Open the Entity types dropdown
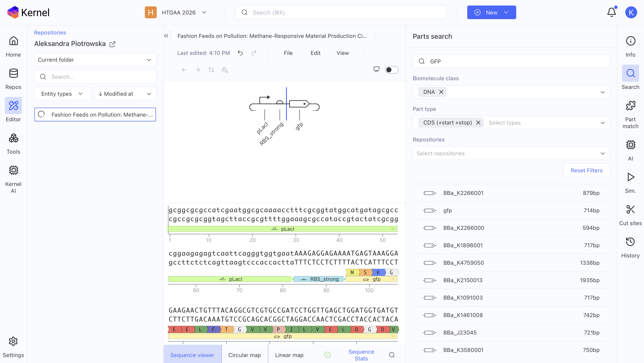The image size is (644, 363). pos(62,94)
